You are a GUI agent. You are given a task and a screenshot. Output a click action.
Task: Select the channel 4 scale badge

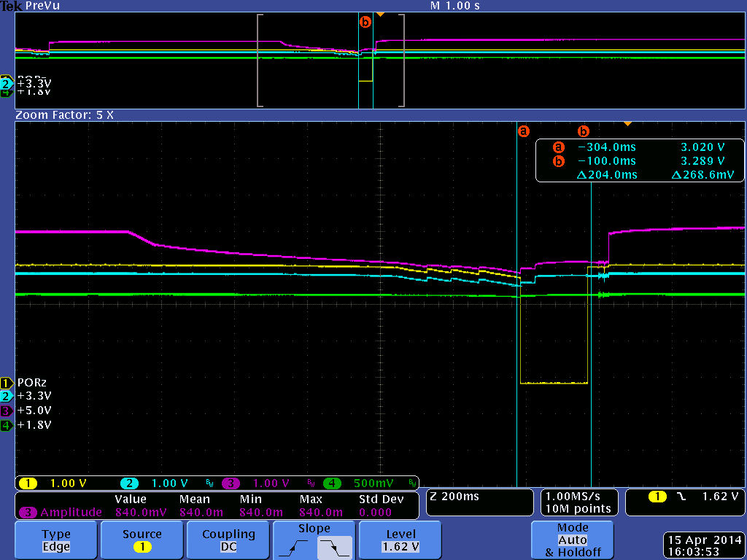pos(332,483)
